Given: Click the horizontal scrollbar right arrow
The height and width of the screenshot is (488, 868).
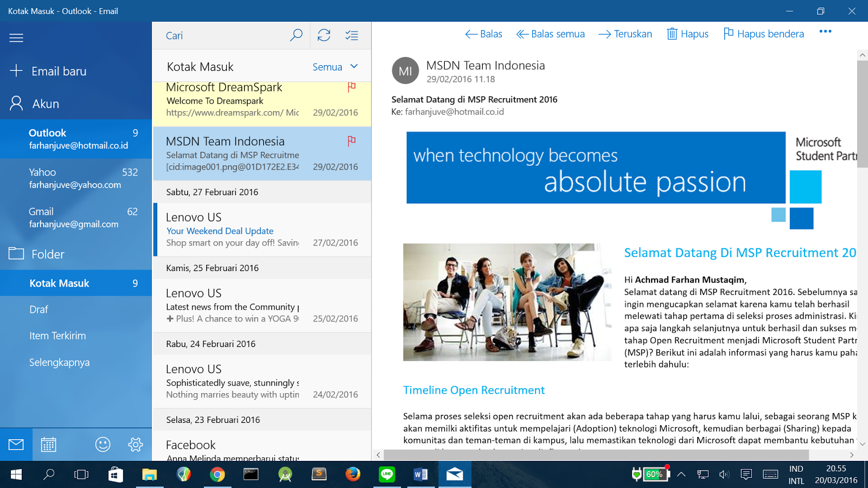Looking at the screenshot, I should [852, 455].
